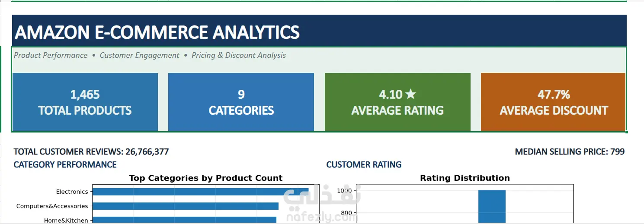Click the Product Performance subtitle text

click(x=51, y=55)
